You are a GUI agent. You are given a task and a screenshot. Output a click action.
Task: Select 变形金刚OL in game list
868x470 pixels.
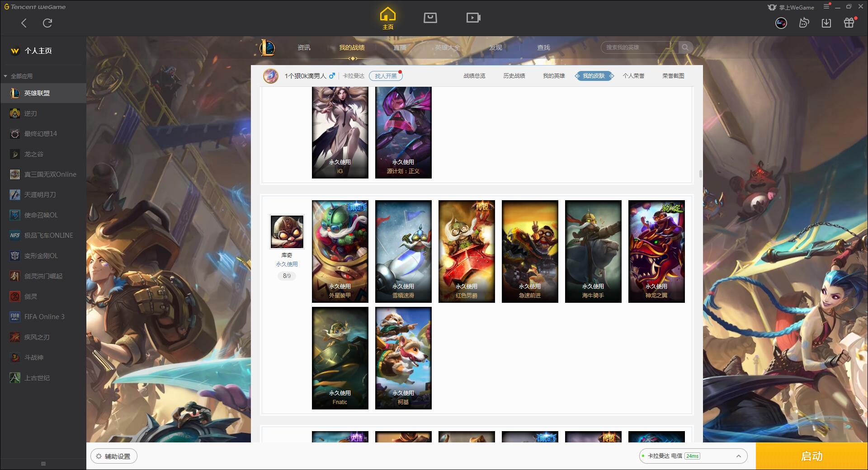click(43, 256)
